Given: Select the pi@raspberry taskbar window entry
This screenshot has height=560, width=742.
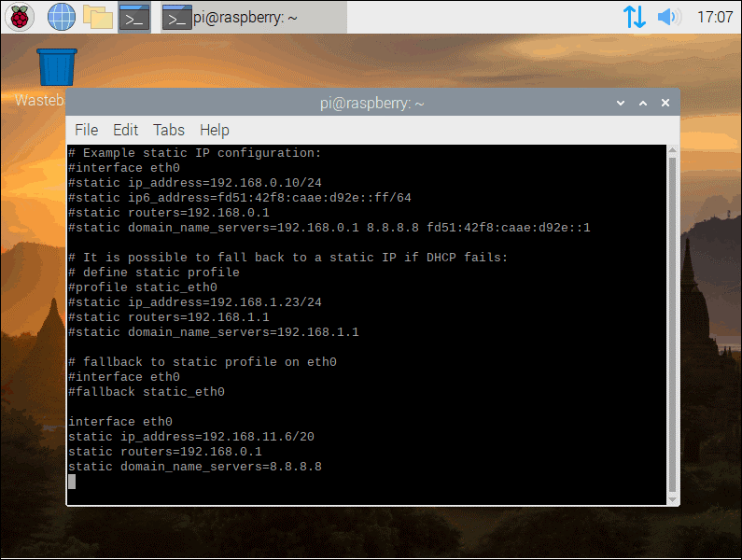Looking at the screenshot, I should click(x=254, y=18).
